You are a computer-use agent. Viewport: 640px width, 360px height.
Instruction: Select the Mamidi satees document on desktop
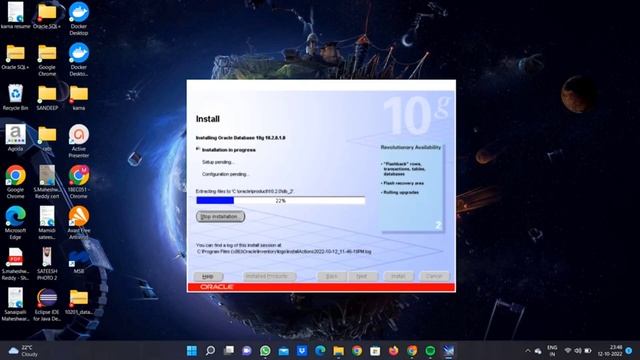tap(47, 223)
